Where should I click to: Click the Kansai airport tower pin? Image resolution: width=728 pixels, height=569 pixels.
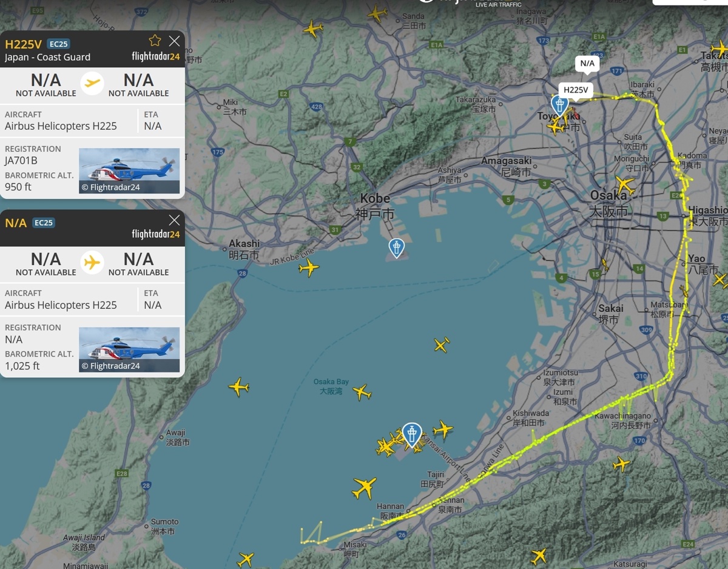click(412, 435)
